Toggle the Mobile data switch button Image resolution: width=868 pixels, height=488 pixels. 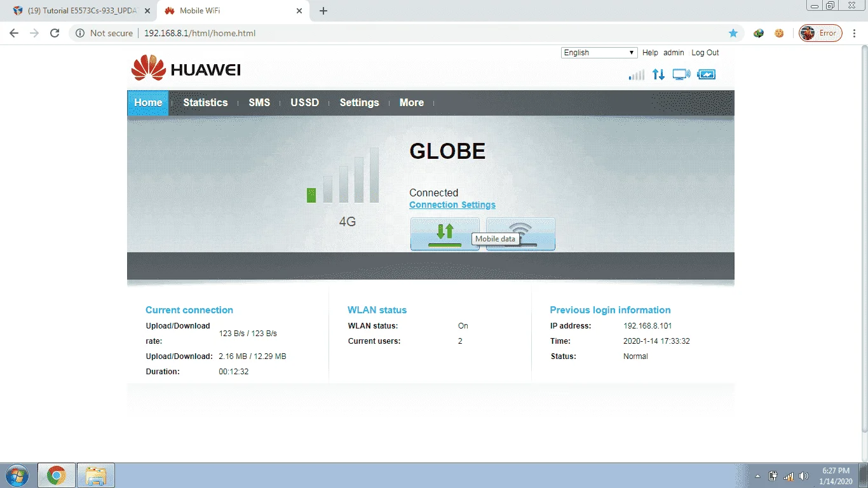pyautogui.click(x=445, y=234)
